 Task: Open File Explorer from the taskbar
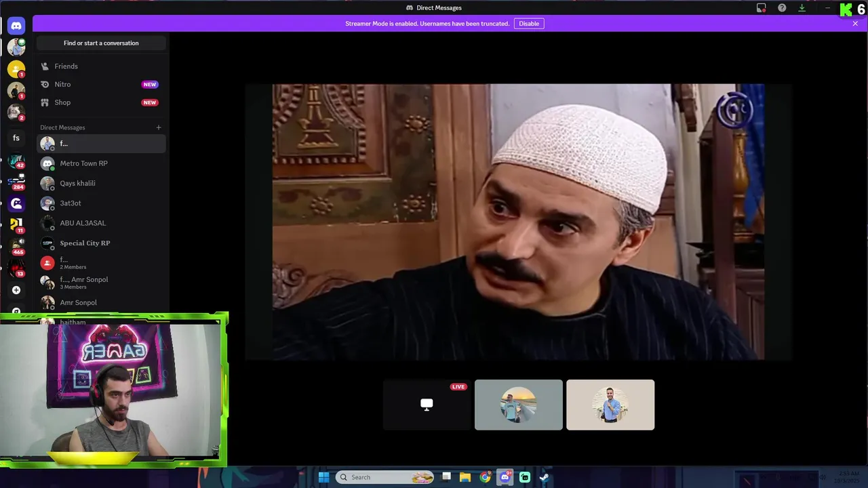click(x=465, y=477)
